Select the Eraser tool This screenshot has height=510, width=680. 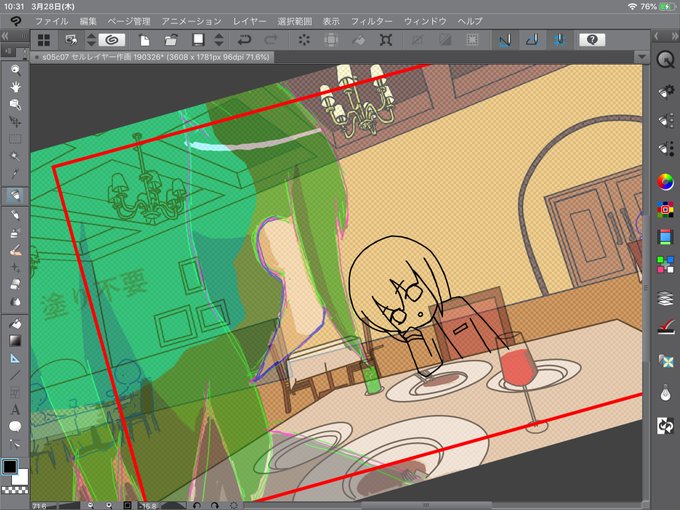click(x=15, y=284)
